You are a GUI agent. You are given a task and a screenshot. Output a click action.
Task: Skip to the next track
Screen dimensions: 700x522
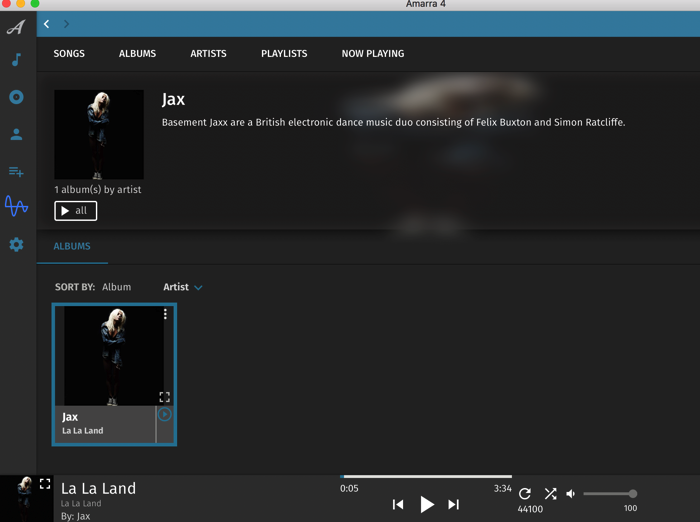453,505
